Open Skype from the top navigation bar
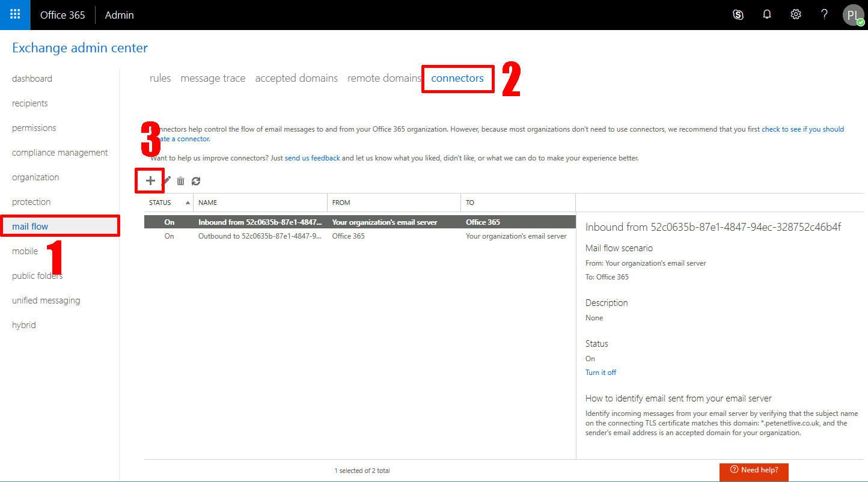The height and width of the screenshot is (482, 868). 738,14
